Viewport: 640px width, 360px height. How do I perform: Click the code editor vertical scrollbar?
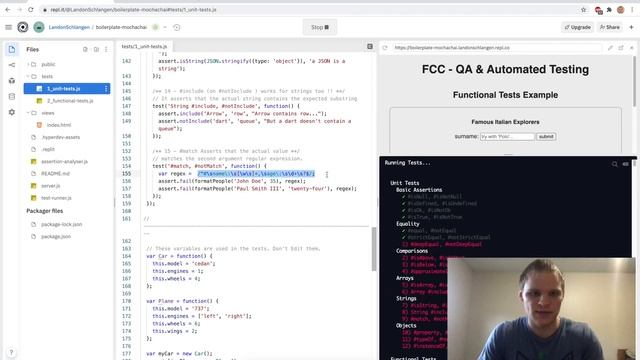coord(374,249)
